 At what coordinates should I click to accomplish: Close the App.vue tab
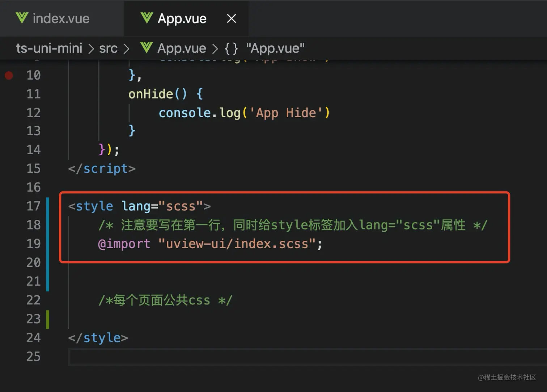232,18
